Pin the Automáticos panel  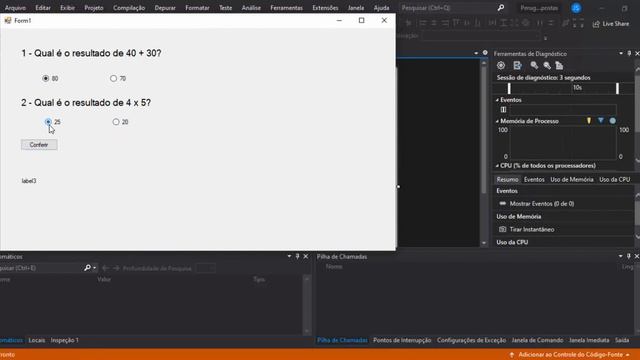point(297,256)
